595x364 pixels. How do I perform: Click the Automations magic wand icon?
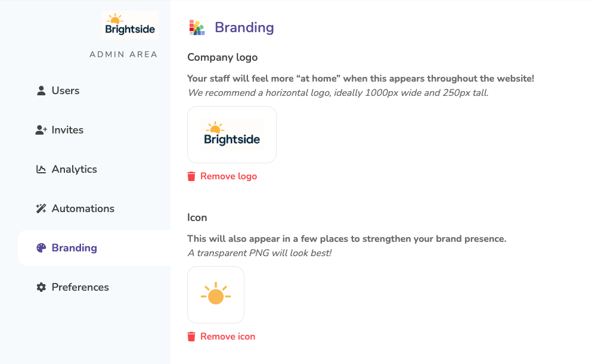[41, 209]
